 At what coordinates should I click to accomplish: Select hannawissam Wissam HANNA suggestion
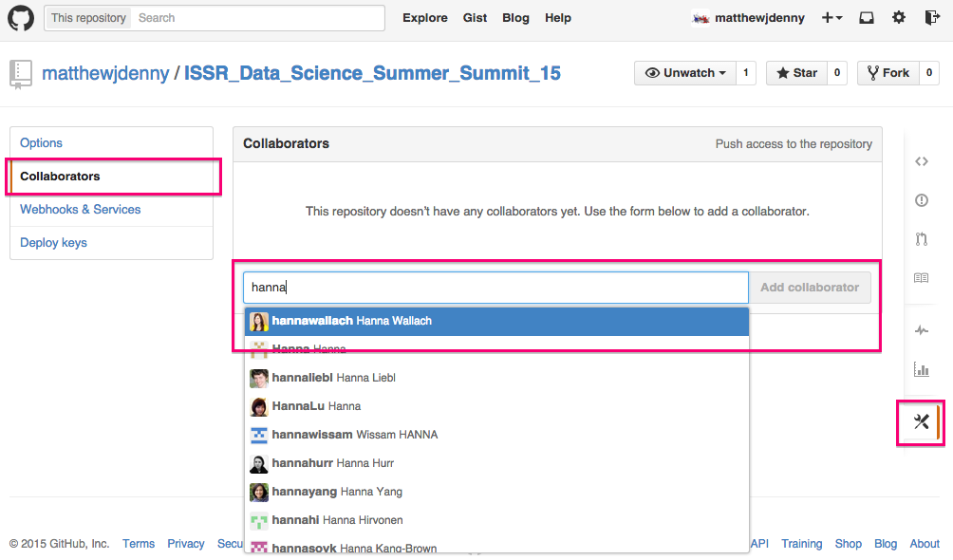pyautogui.click(x=496, y=436)
